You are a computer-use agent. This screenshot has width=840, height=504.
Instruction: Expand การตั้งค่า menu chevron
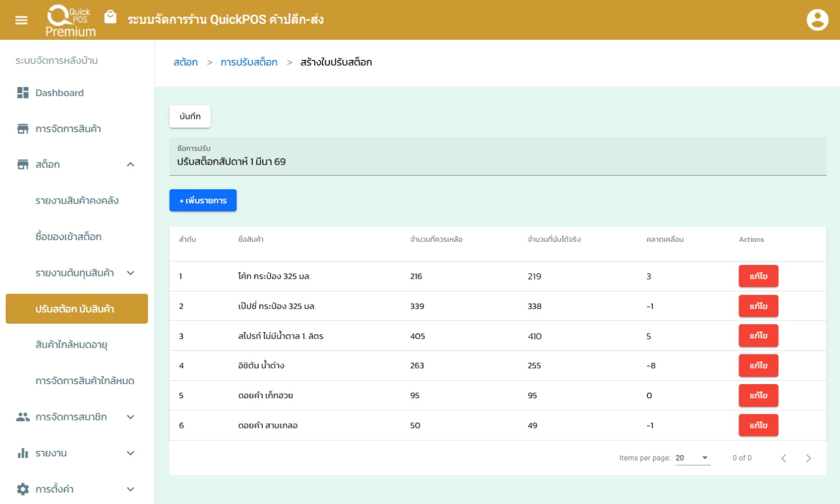130,489
